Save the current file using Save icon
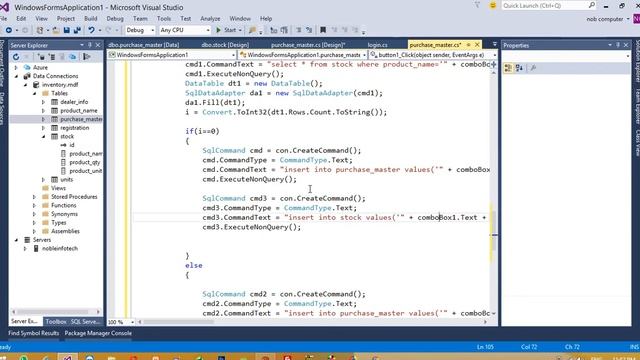640x360 pixels. (x=67, y=30)
